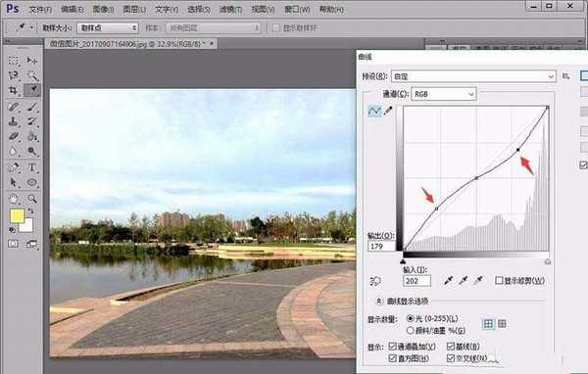Open the tool preset picker arrow

31,27
